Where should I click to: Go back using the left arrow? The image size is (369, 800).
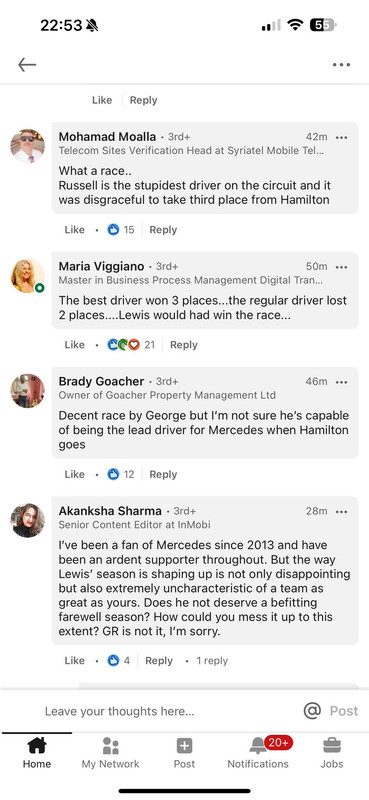click(27, 65)
